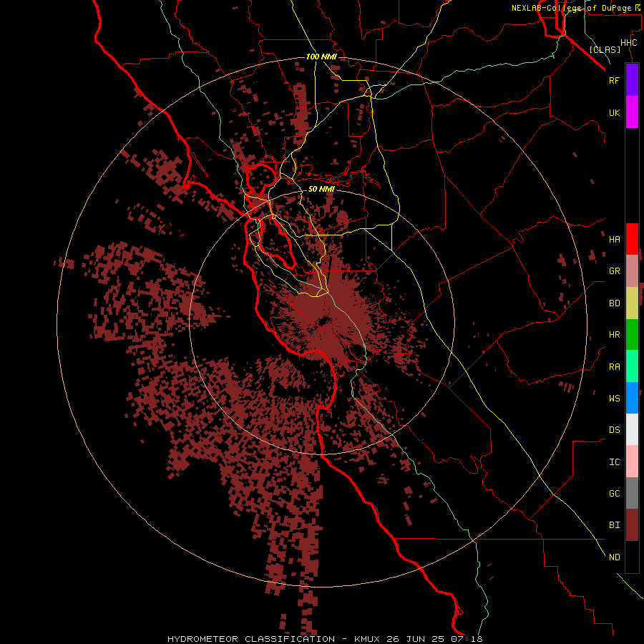The height and width of the screenshot is (644, 644).
Task: Select the gray GC legend swatch
Action: click(632, 493)
